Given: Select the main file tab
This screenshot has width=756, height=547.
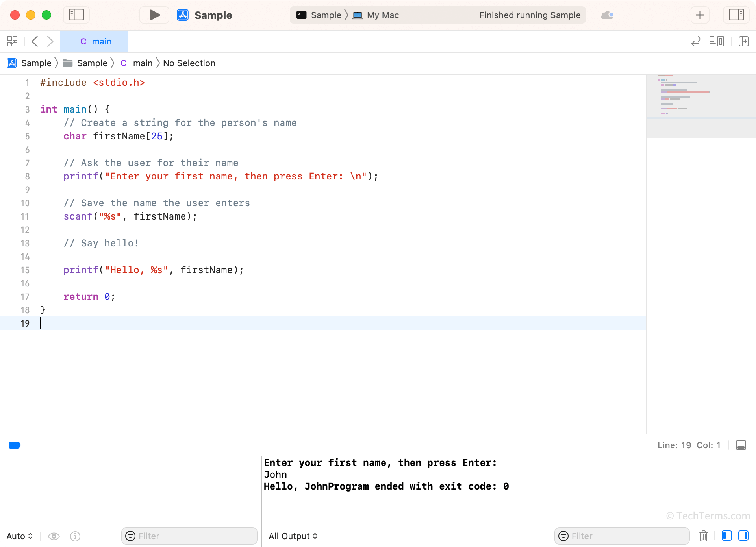Looking at the screenshot, I should [94, 41].
